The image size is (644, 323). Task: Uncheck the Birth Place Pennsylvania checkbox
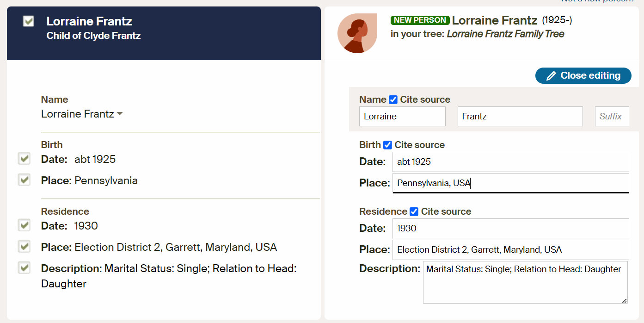[24, 180]
